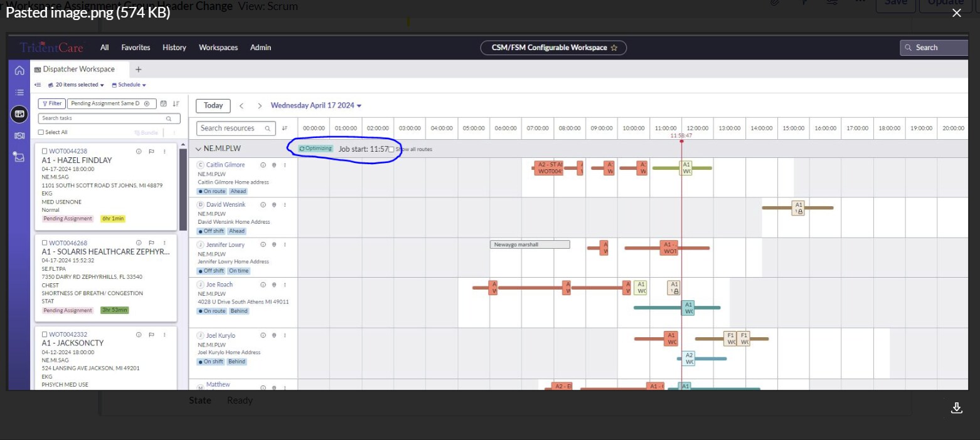
Task: Enable the Show all routes checkbox
Action: pos(391,149)
